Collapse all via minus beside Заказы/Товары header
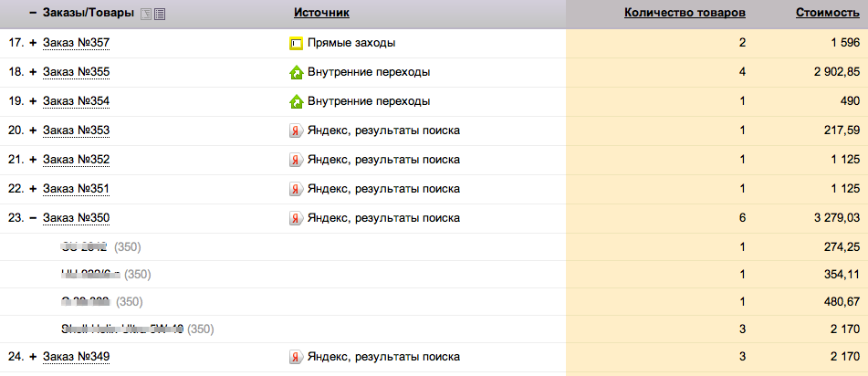The image size is (868, 376). point(33,14)
